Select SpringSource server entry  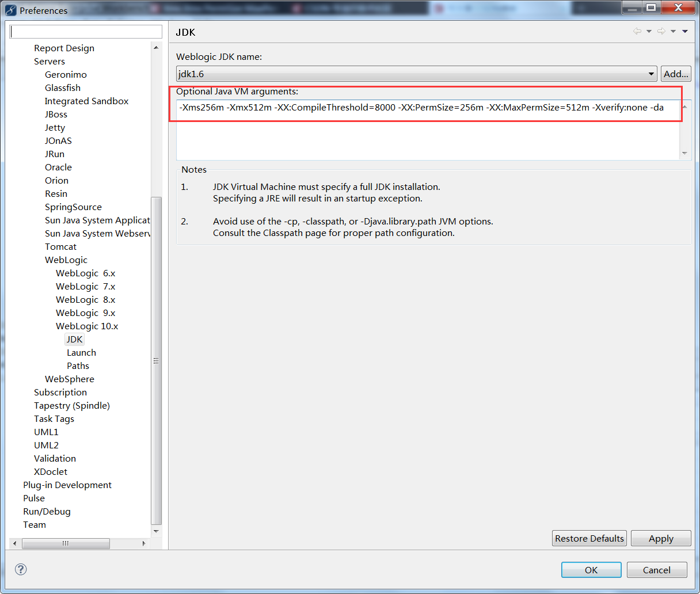point(73,207)
